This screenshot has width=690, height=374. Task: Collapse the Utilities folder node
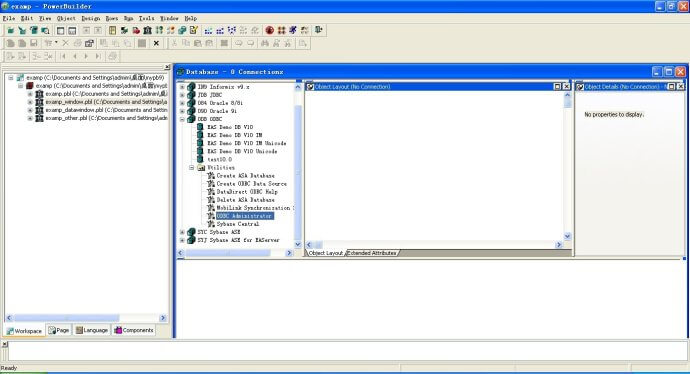192,168
